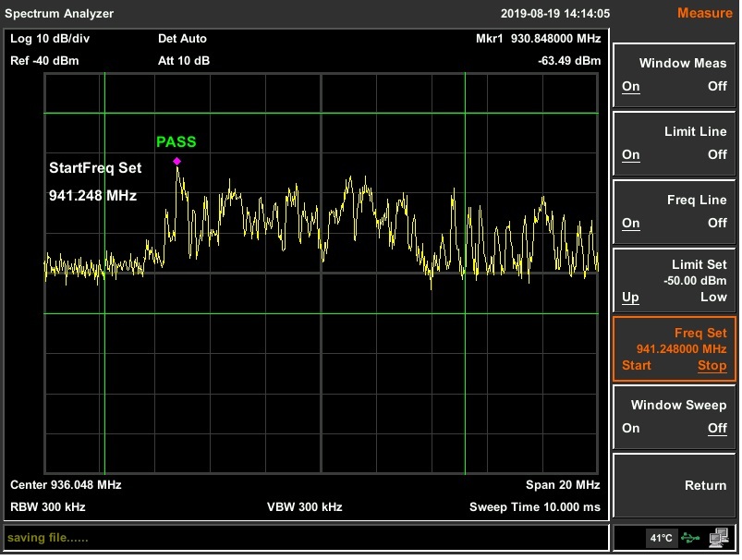Set Limit Line to Off
742x560 pixels.
[x=717, y=155]
